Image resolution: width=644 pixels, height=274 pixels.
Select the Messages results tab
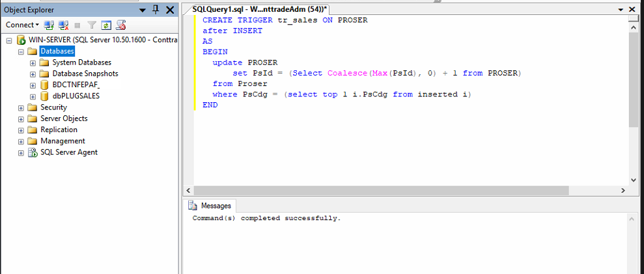point(210,206)
